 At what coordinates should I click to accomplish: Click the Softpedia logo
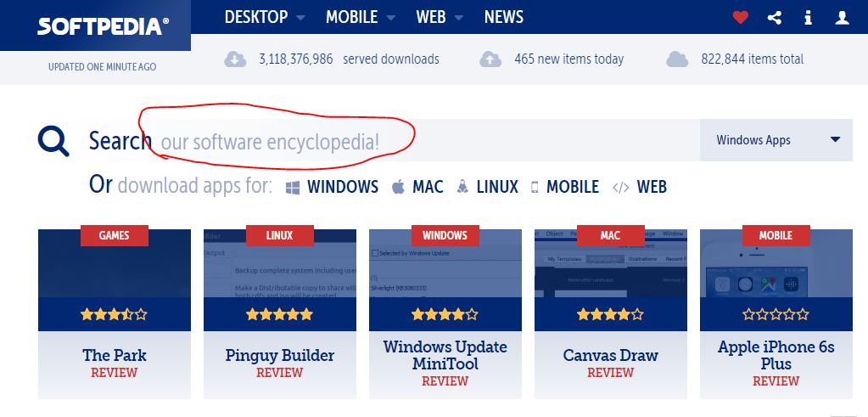pyautogui.click(x=103, y=26)
